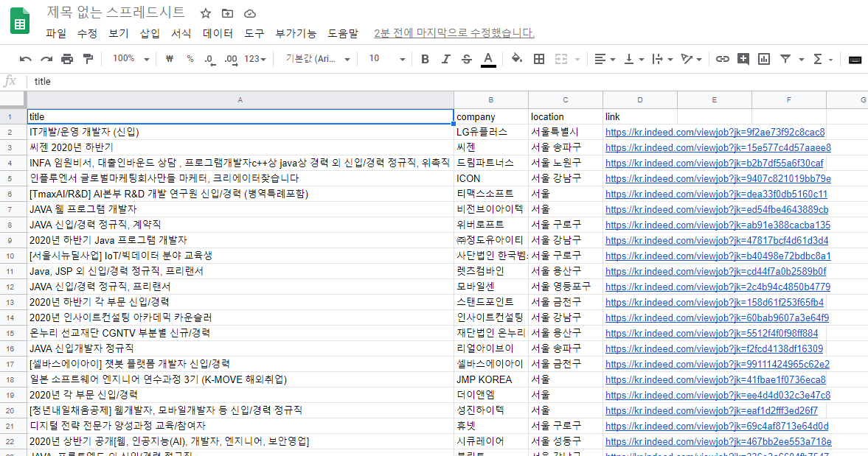
Task: Insert a chart
Action: [x=764, y=59]
